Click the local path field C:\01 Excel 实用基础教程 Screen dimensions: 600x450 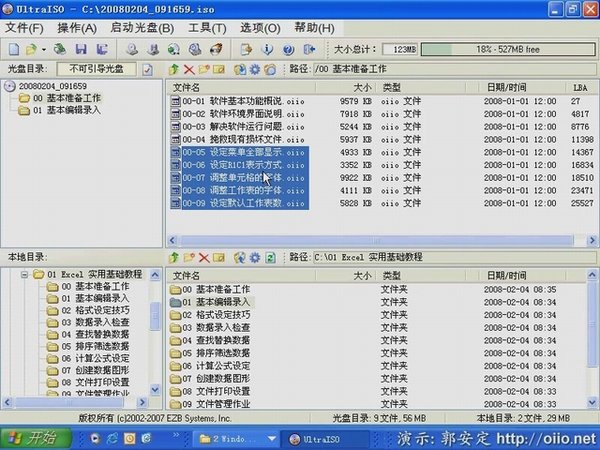click(x=455, y=257)
